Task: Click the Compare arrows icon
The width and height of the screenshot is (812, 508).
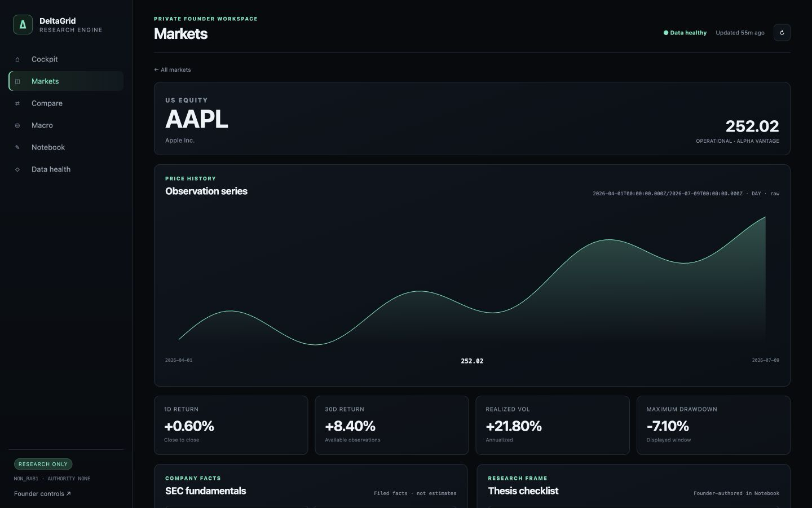Action: click(x=17, y=103)
